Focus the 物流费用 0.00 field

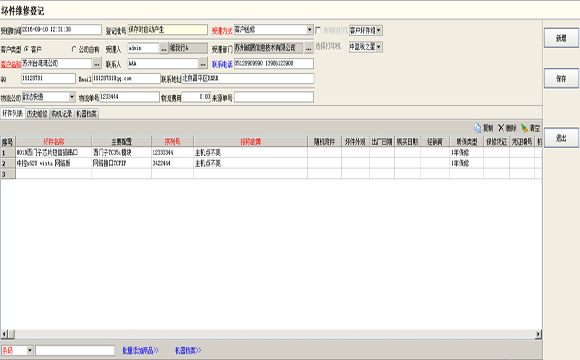click(x=196, y=97)
